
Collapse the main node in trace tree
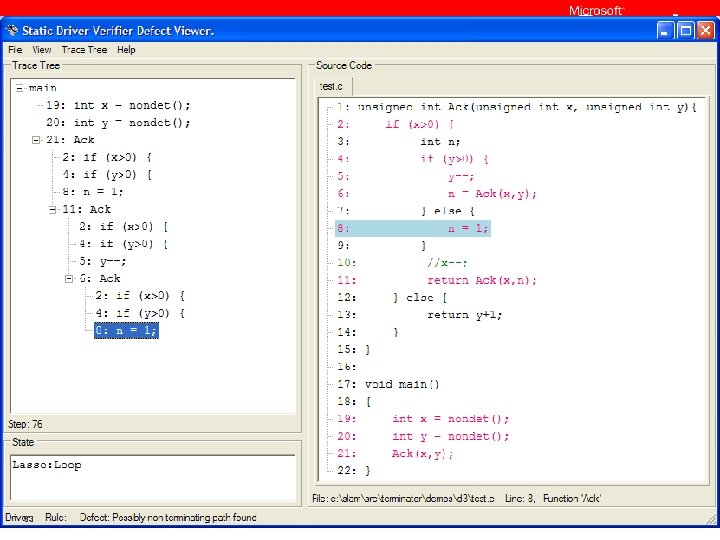pos(19,88)
